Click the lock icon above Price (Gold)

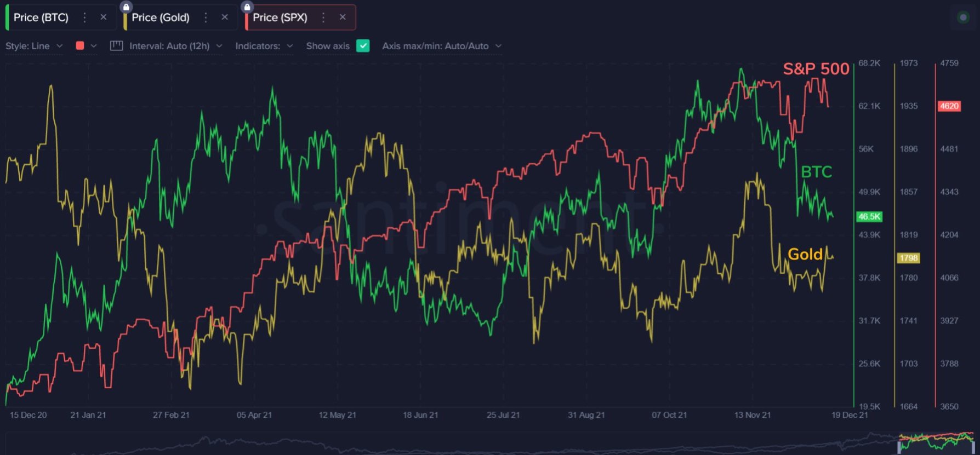126,7
